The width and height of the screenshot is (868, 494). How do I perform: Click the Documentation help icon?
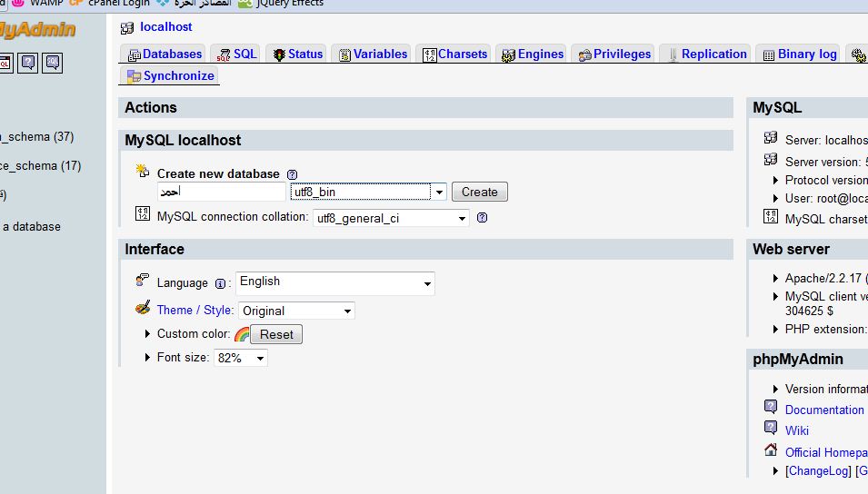tap(771, 407)
